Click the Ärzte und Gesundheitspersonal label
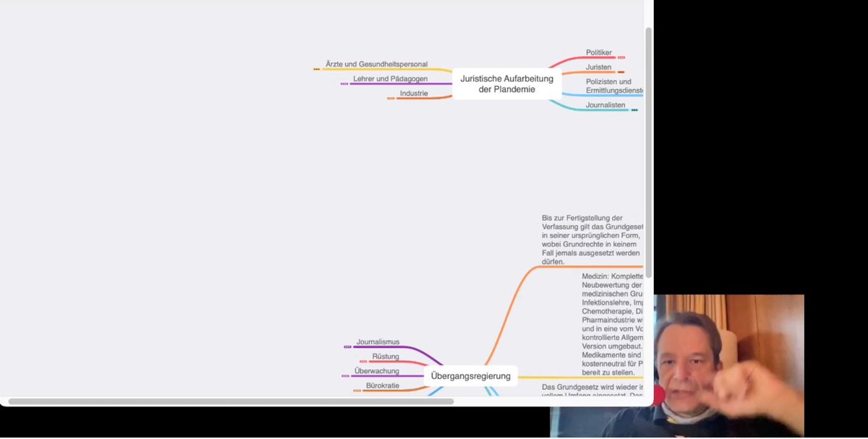 (x=376, y=64)
